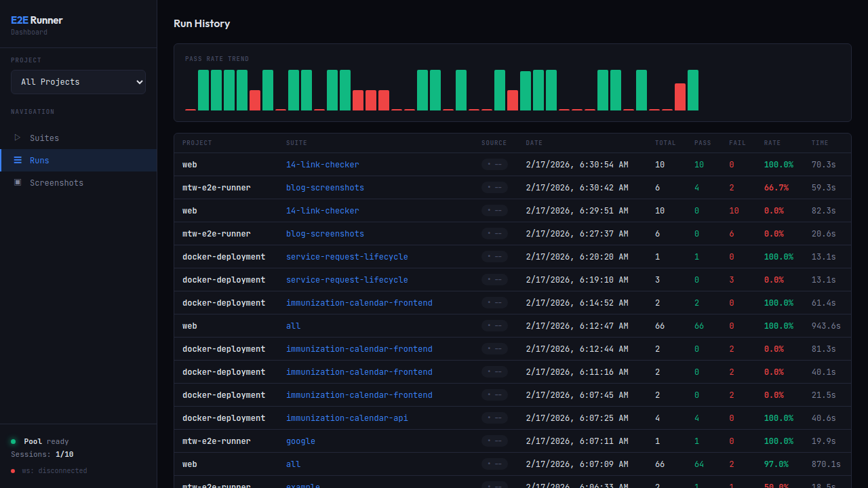Click the PASS column header
Viewport: 868px width, 488px height.
click(x=703, y=143)
